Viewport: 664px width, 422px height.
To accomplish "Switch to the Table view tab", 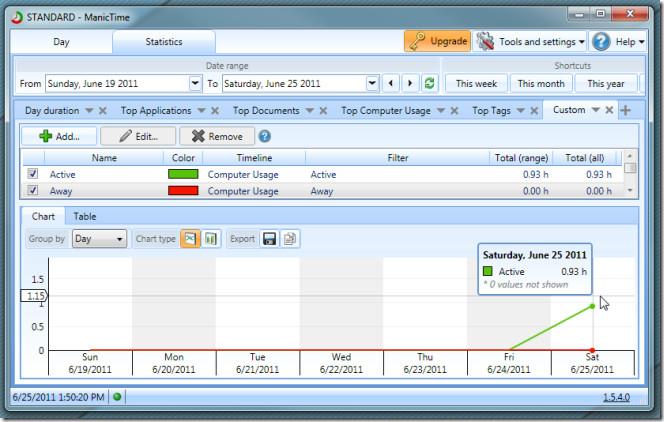I will 85,216.
